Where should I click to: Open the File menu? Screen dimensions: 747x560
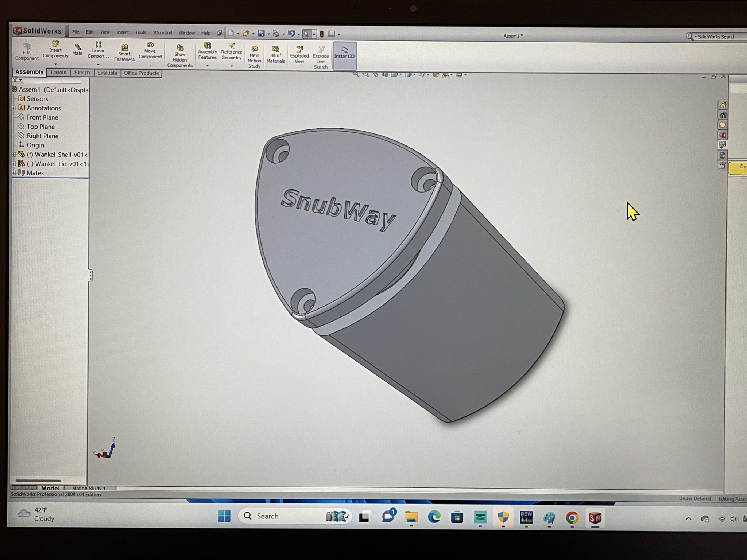(x=76, y=32)
